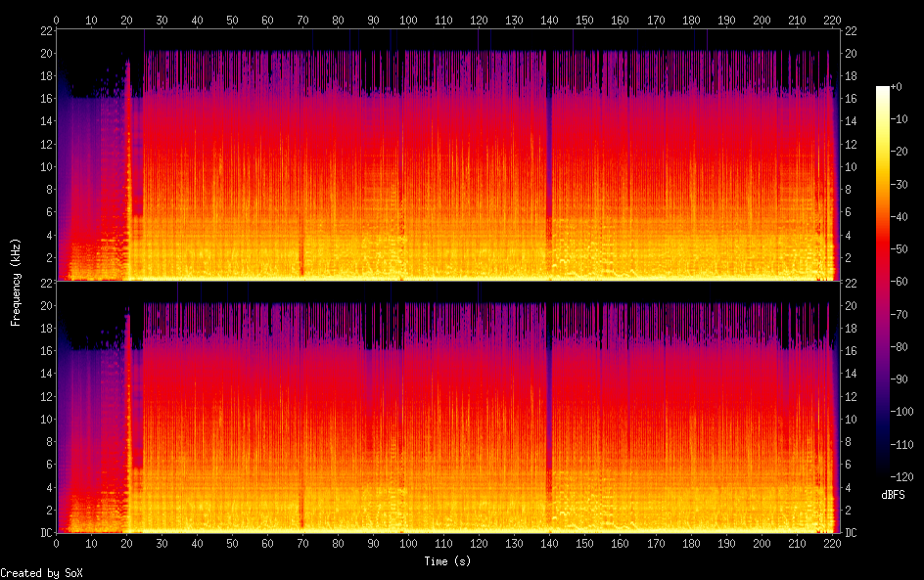Click "10" left of the lower channel
The height and width of the screenshot is (580, 924).
pyautogui.click(x=47, y=420)
